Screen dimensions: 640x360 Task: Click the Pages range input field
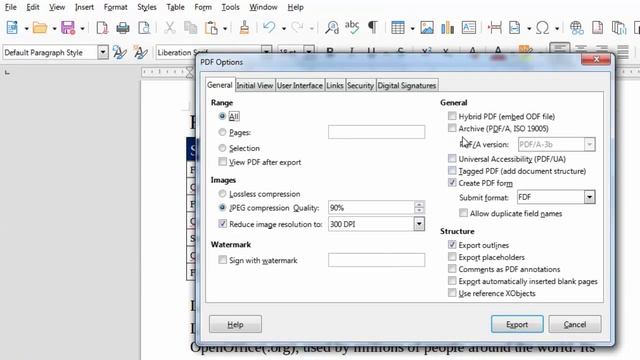pyautogui.click(x=376, y=132)
